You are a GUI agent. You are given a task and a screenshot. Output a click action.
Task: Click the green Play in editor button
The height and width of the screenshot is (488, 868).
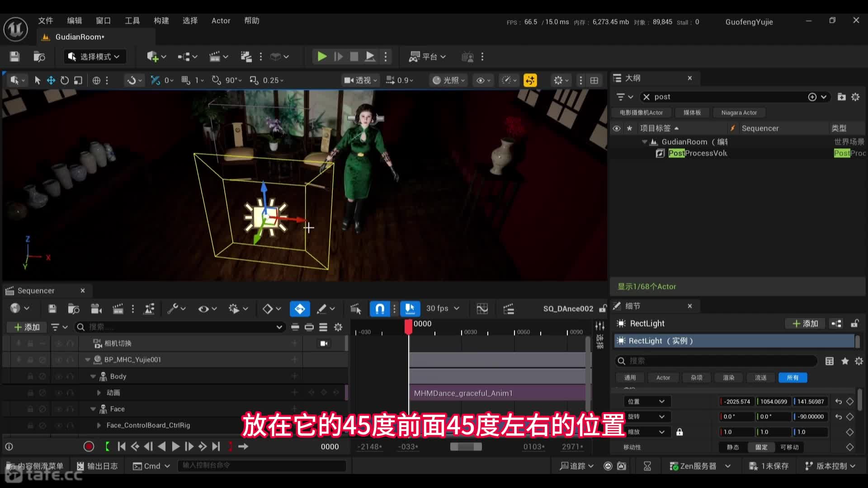point(322,56)
